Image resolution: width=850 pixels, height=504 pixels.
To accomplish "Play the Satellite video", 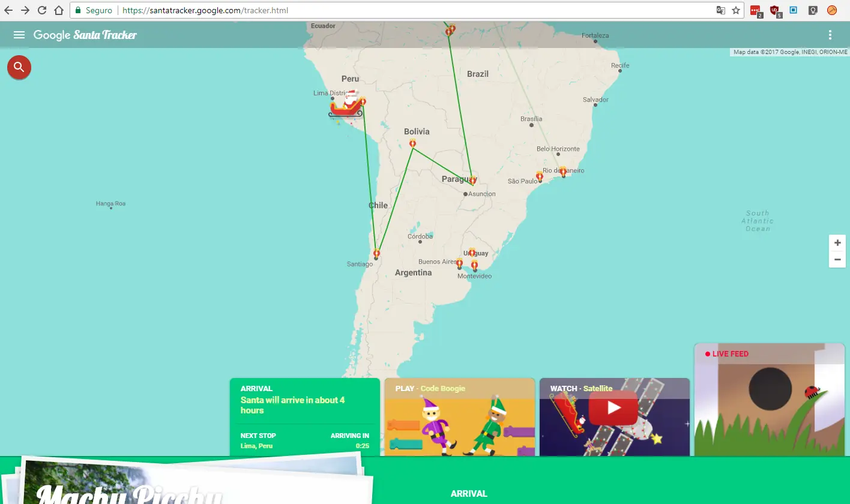I will [614, 407].
